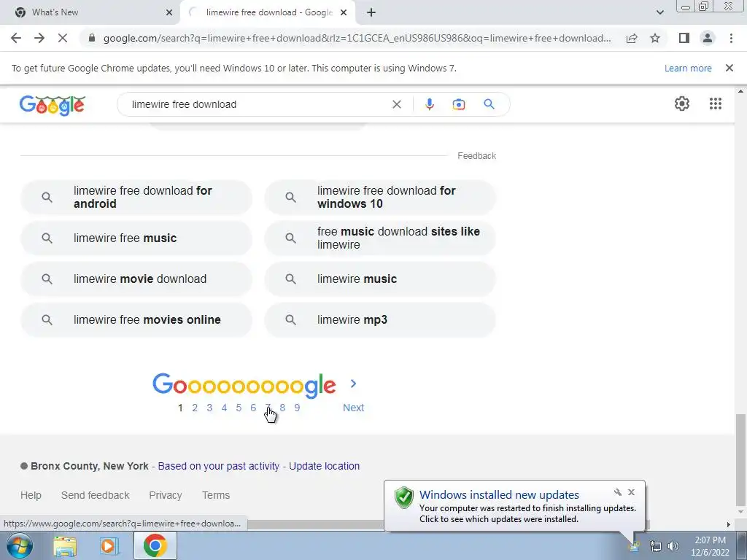Open Chrome side panel
747x560 pixels.
684,38
